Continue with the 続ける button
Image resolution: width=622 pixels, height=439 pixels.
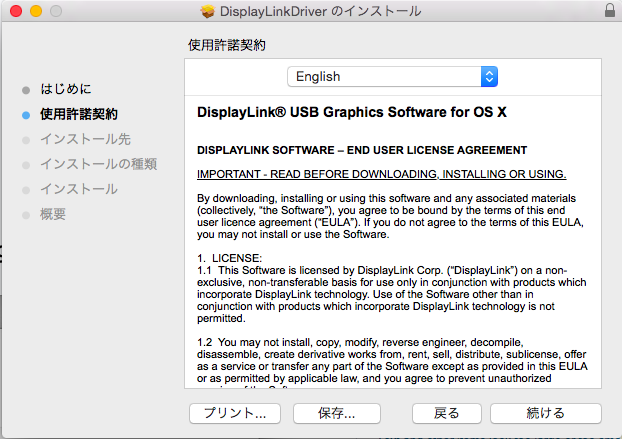(x=545, y=413)
